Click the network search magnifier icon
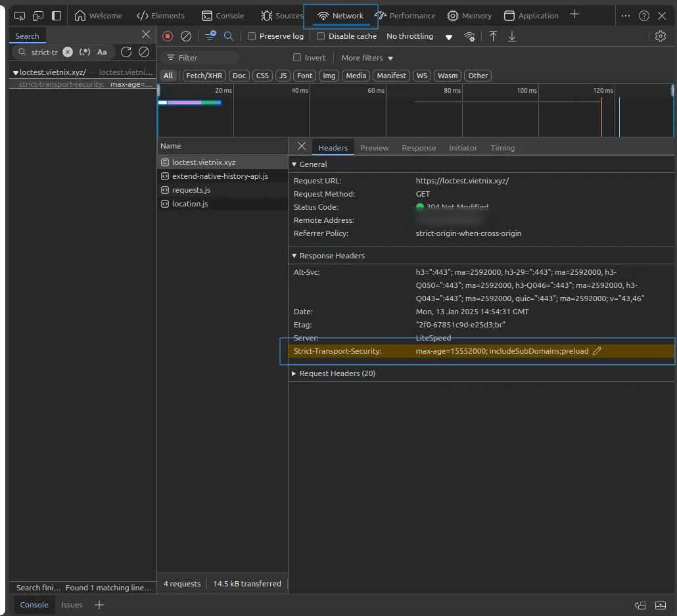This screenshot has height=616, width=677. 229,36
